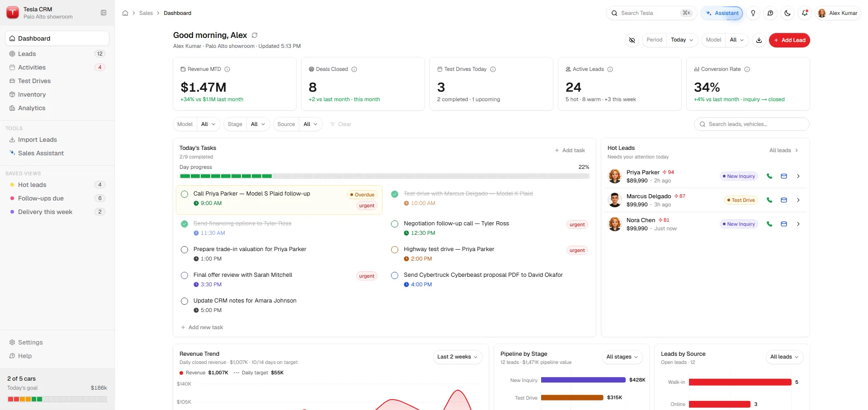Open Inventory in sidebar
Viewport: 868px width, 410px height.
click(x=57, y=94)
